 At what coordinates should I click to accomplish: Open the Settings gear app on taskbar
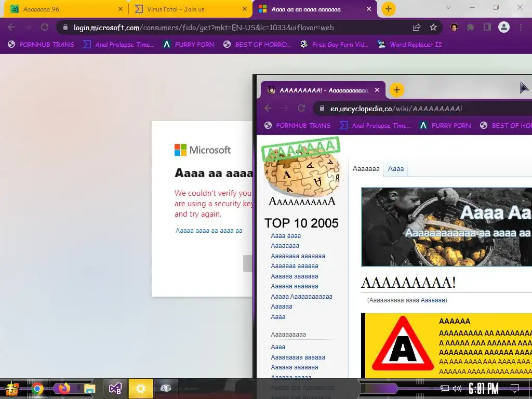click(x=140, y=389)
